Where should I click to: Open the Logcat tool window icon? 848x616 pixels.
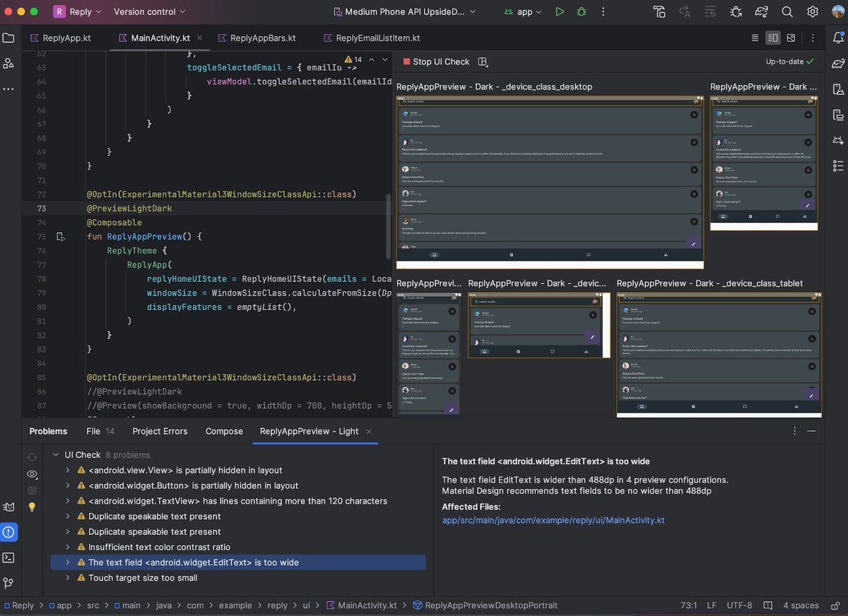(x=8, y=507)
